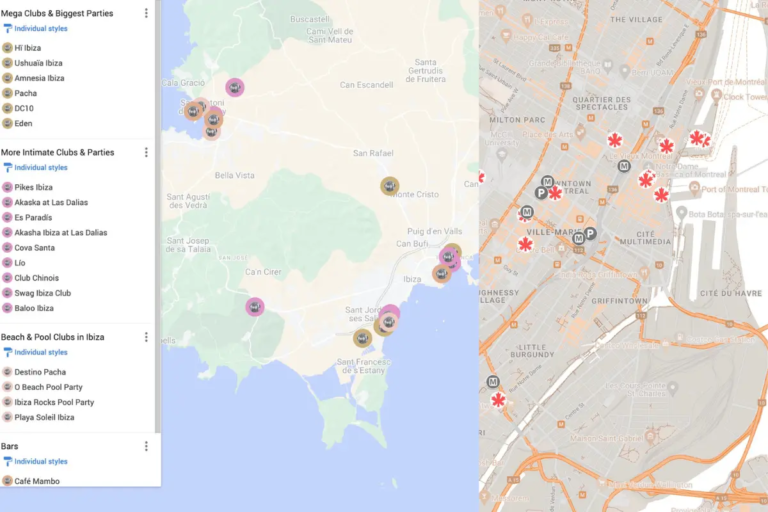The image size is (768, 512).
Task: Click gold map pin above Sant Francesc de s'Estany
Action: click(x=362, y=338)
